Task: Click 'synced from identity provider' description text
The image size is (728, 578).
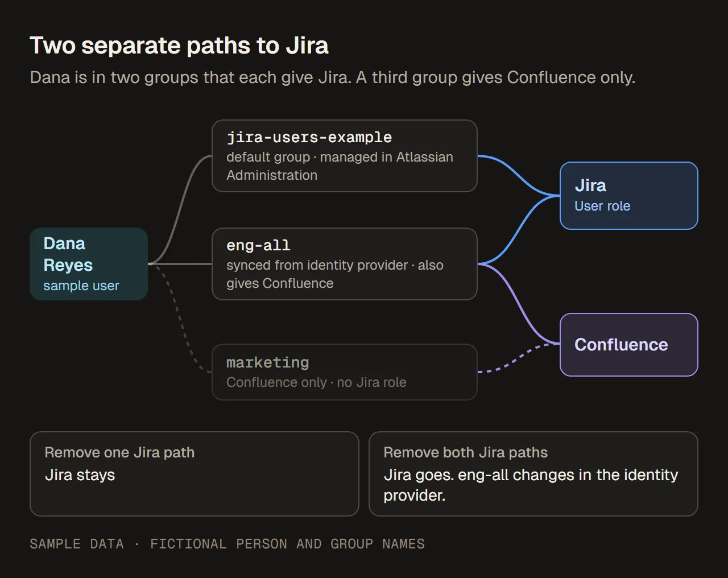Action: 335,274
